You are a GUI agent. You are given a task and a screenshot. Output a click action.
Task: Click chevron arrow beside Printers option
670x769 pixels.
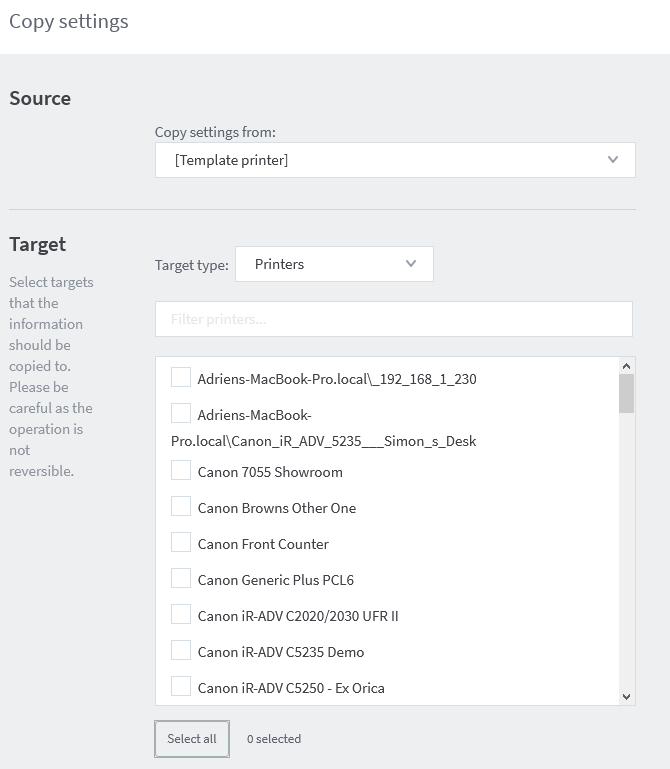(411, 264)
